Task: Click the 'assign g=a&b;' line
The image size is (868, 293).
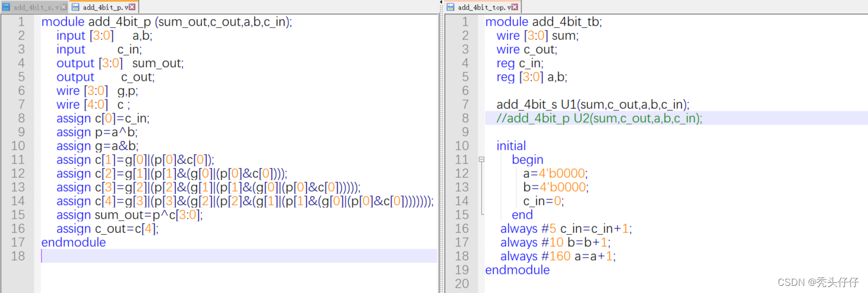Action: [98, 146]
